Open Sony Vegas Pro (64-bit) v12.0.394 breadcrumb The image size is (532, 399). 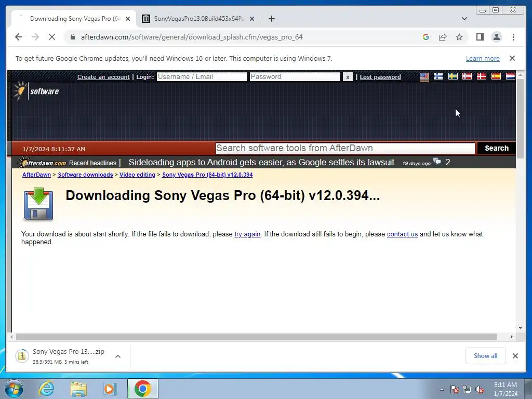(x=207, y=175)
